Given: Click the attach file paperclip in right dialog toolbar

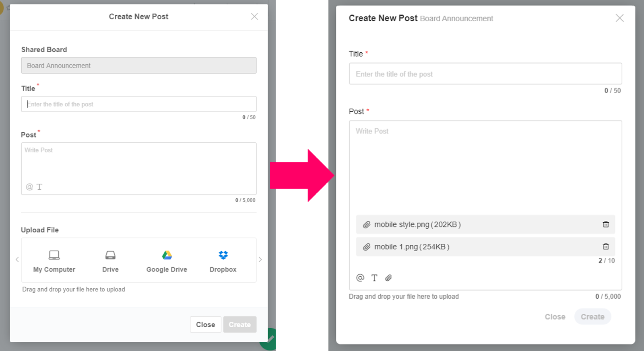Looking at the screenshot, I should pos(388,278).
